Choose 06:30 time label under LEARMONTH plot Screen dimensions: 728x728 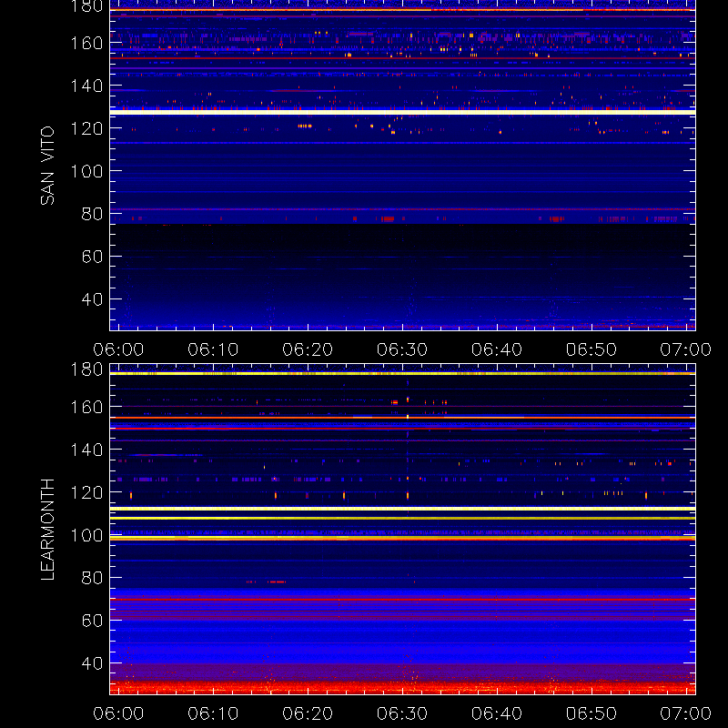point(402,713)
